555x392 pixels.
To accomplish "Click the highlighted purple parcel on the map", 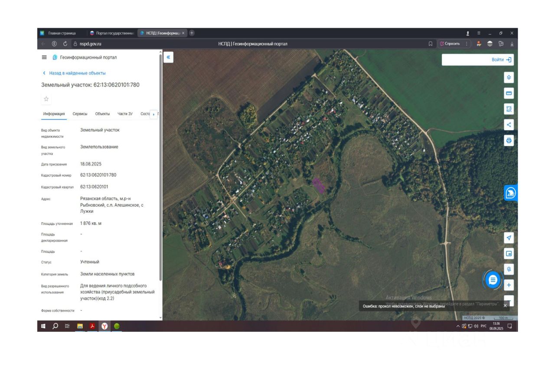I will click(x=319, y=185).
